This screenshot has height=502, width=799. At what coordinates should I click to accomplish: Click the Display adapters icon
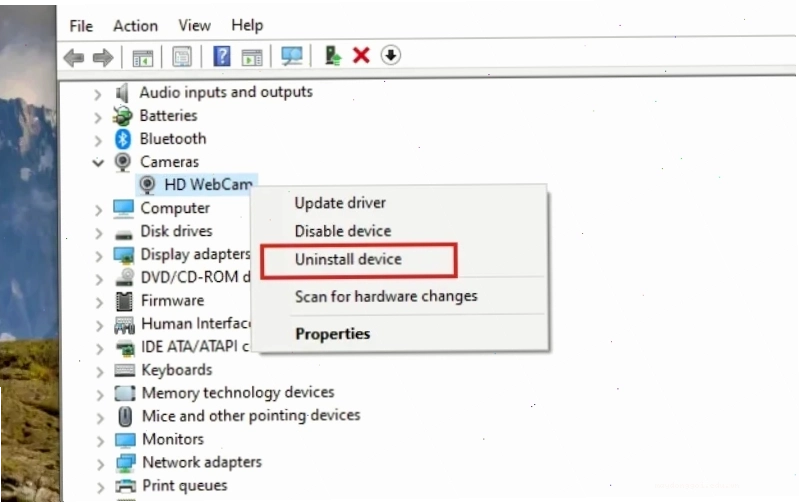point(124,255)
